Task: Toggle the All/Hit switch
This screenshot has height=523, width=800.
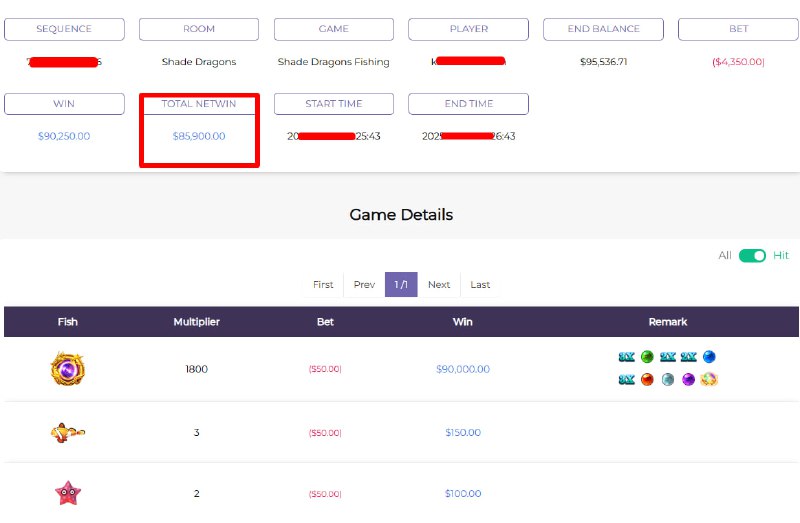Action: [752, 256]
